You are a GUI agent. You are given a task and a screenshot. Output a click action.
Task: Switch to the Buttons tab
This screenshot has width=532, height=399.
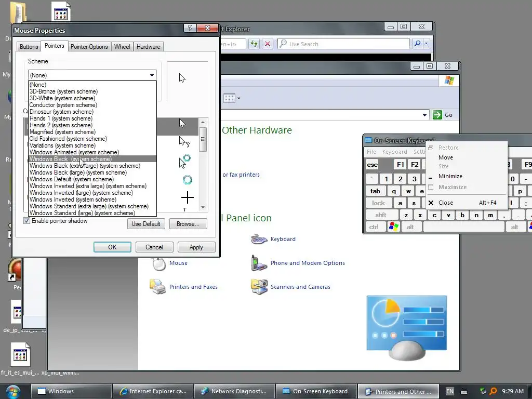click(x=29, y=47)
